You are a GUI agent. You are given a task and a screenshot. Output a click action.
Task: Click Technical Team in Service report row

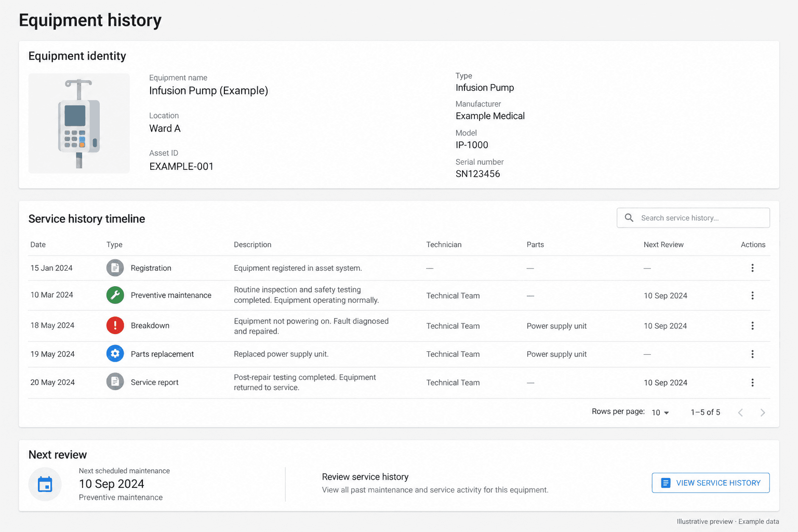click(453, 383)
